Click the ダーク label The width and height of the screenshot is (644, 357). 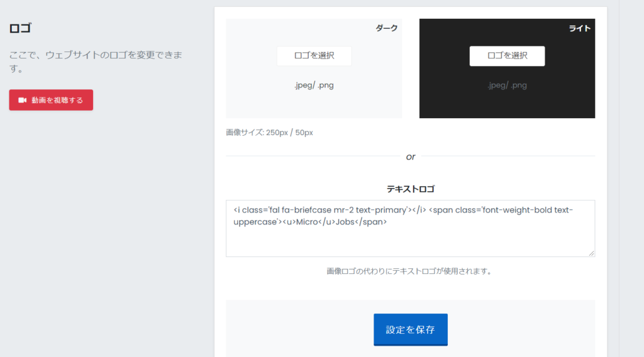tap(387, 28)
